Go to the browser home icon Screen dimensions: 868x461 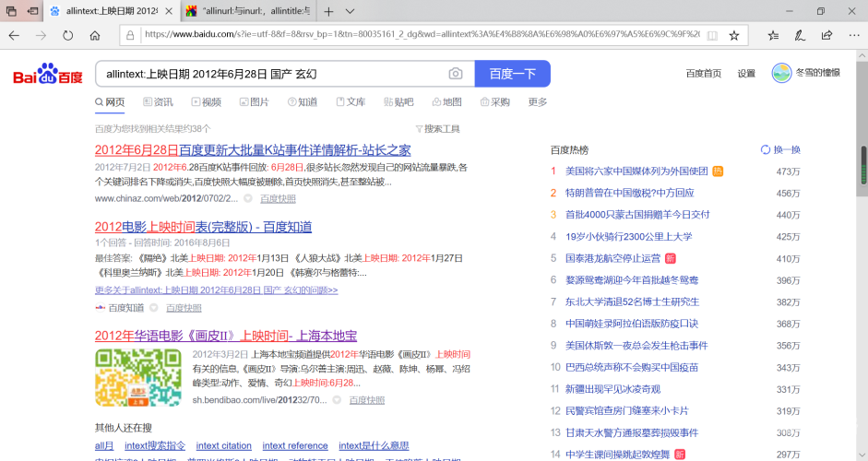(95, 35)
